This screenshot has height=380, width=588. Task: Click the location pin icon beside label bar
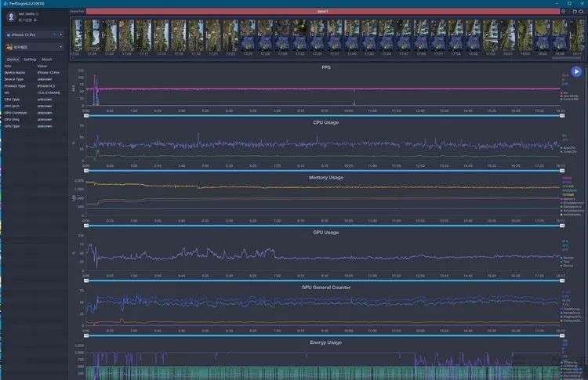(x=563, y=12)
